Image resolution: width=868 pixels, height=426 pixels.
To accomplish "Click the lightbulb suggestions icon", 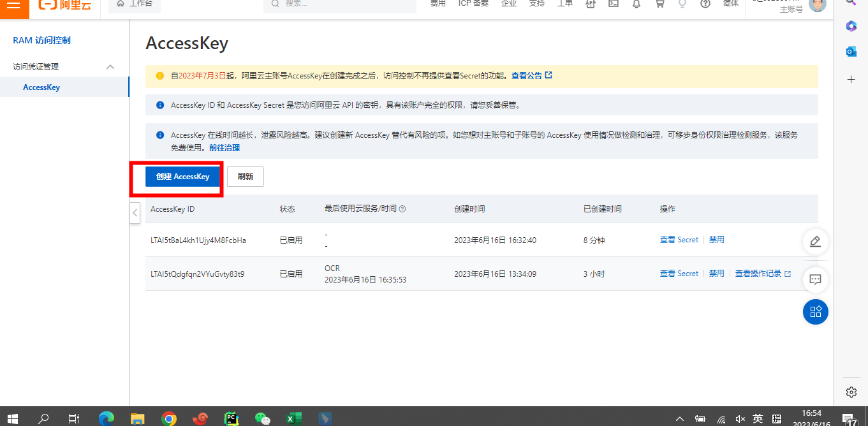I will (x=682, y=4).
